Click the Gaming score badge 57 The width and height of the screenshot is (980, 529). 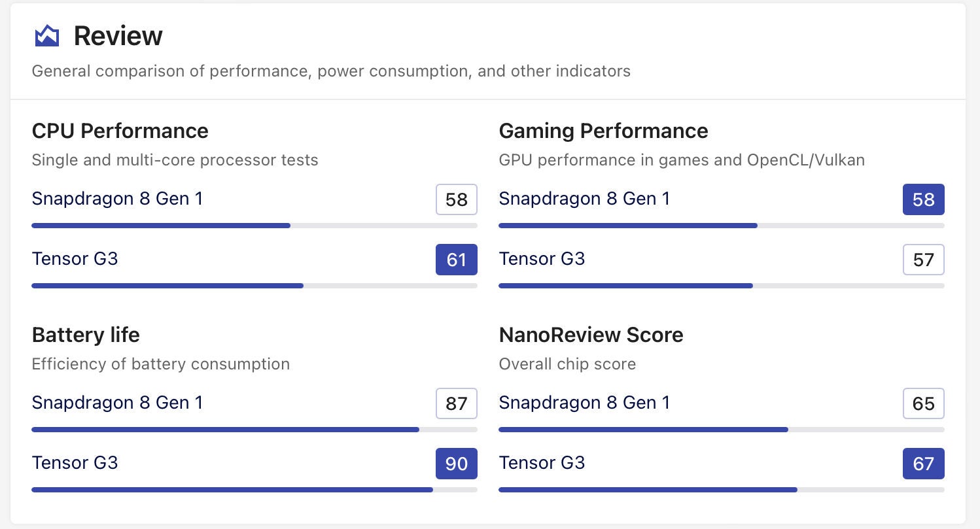pos(923,260)
